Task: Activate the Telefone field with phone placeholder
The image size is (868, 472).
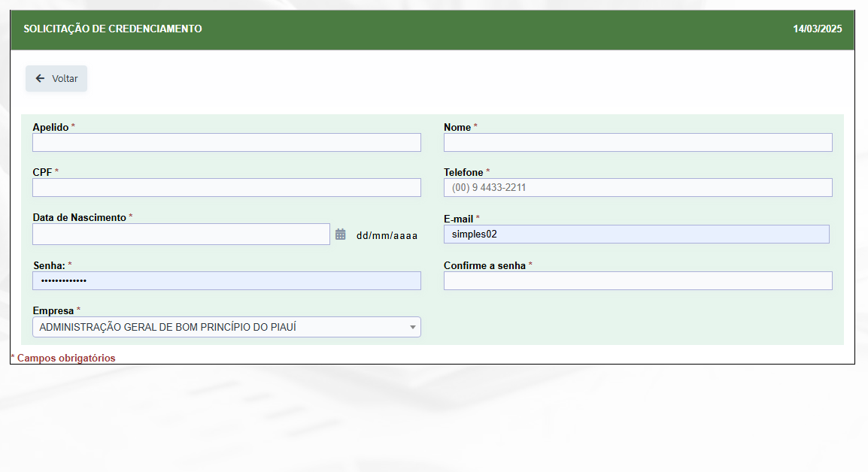Action: (638, 188)
